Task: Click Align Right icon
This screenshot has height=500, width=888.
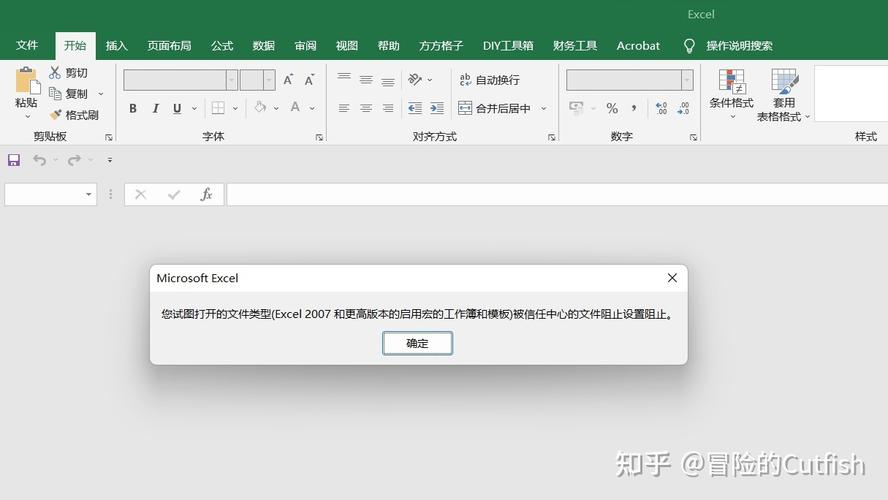Action: pos(388,108)
